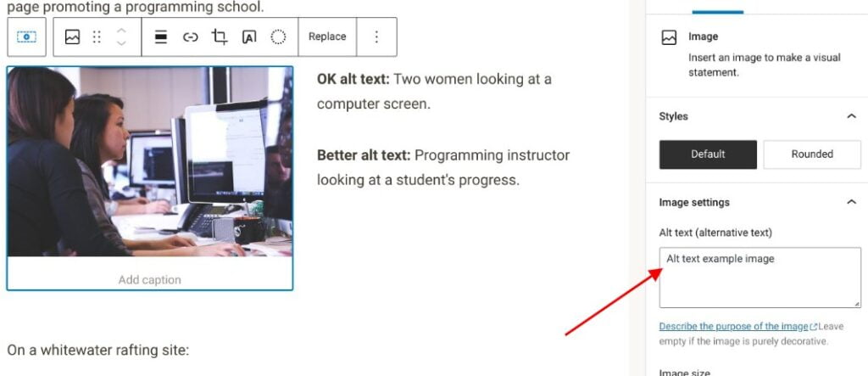Select the two women at computer image
The width and height of the screenshot is (868, 376).
tap(150, 161)
